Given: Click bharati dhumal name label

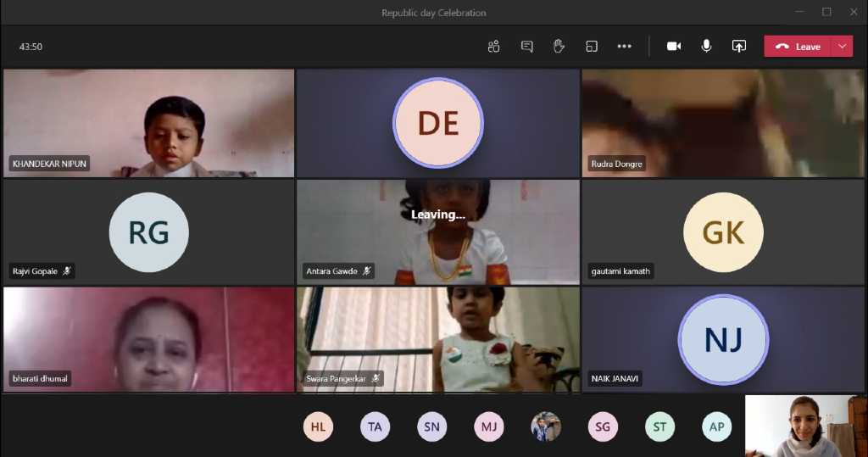Looking at the screenshot, I should pyautogui.click(x=40, y=378).
